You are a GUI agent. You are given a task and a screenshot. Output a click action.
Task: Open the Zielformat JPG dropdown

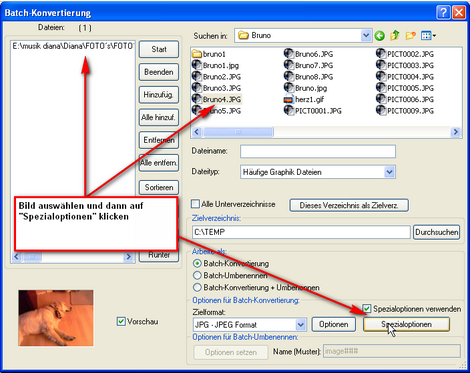[301, 325]
